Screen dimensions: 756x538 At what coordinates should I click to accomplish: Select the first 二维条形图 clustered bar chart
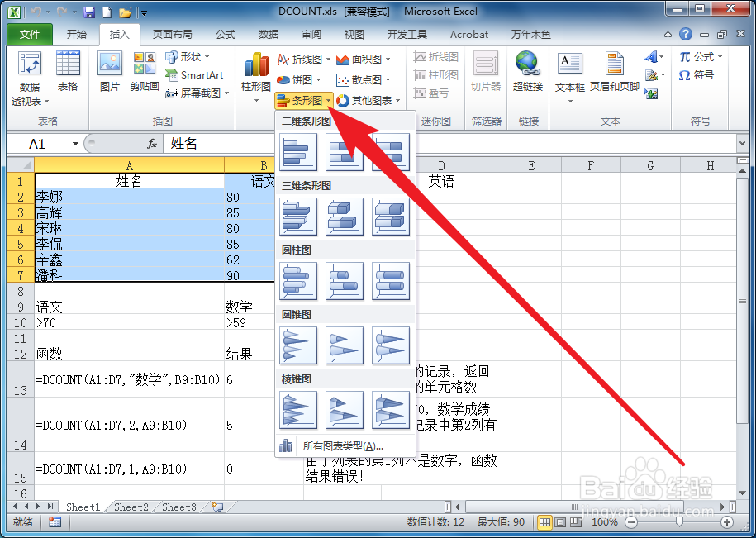[x=298, y=153]
